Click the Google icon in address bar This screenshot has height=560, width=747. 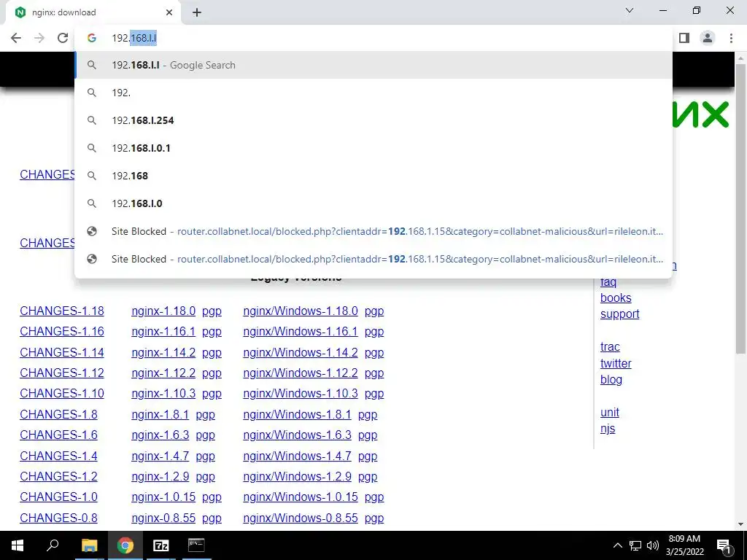[x=92, y=38]
